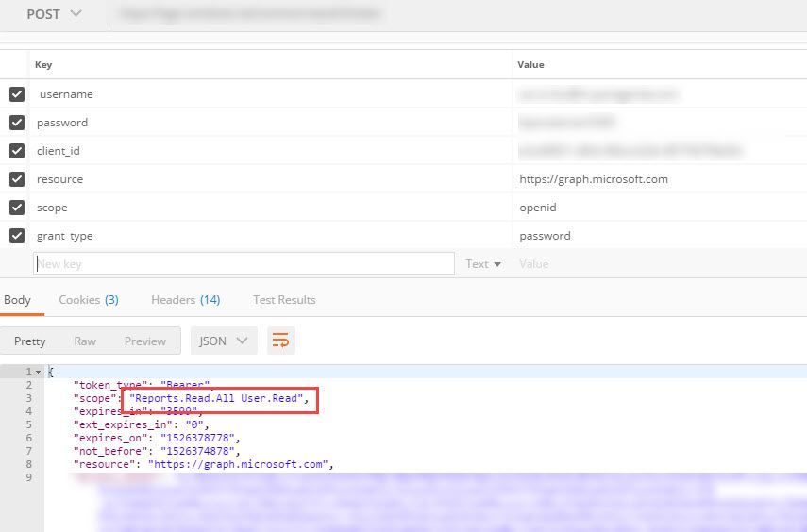Click the grant_type key cell

tap(271, 236)
